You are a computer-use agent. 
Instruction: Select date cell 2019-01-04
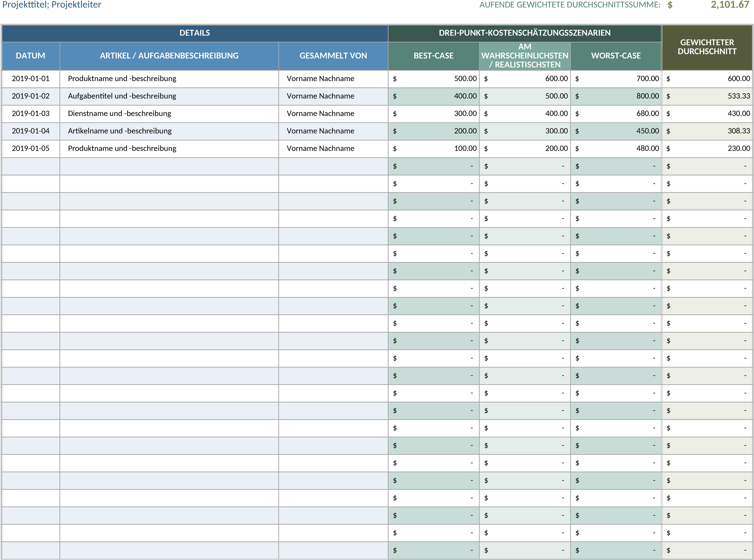pyautogui.click(x=30, y=131)
